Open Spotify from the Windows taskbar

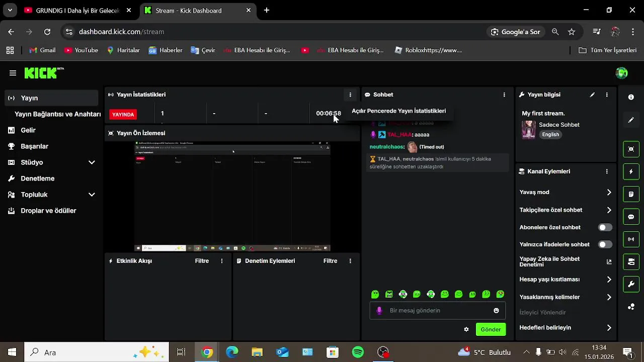click(358, 352)
